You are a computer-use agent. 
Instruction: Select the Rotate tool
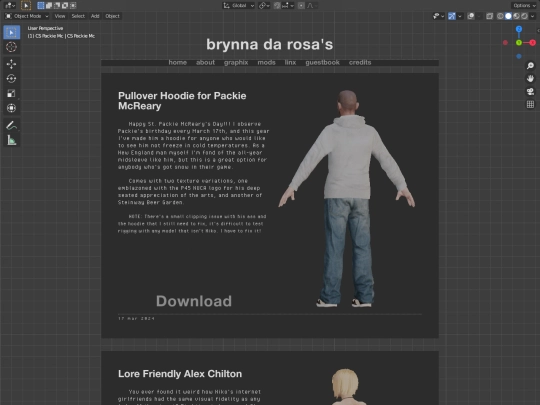pos(11,79)
